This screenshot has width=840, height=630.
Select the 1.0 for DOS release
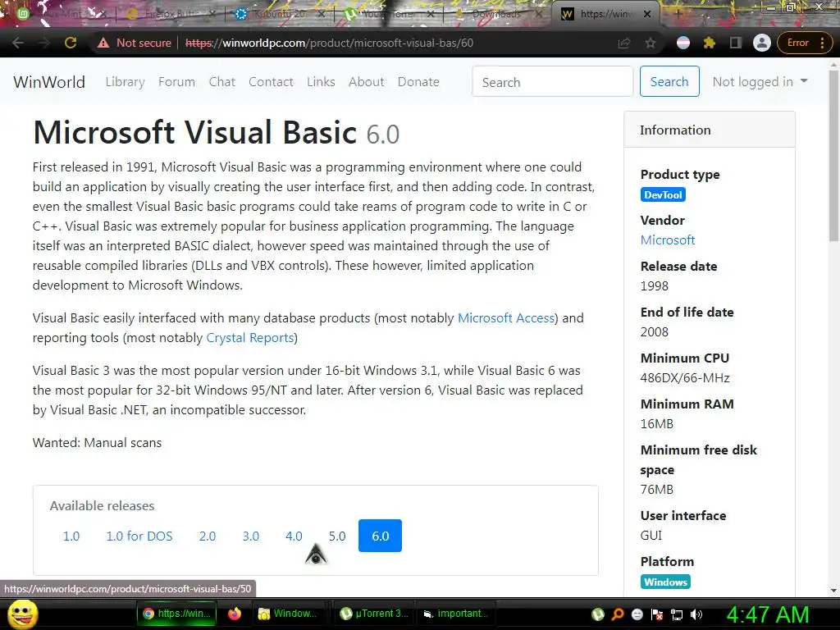pos(139,536)
